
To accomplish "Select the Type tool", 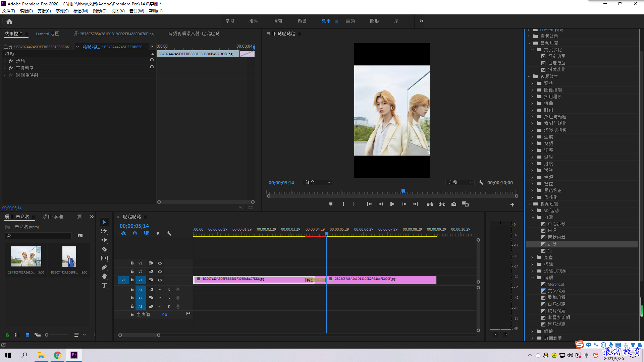I will click(104, 285).
